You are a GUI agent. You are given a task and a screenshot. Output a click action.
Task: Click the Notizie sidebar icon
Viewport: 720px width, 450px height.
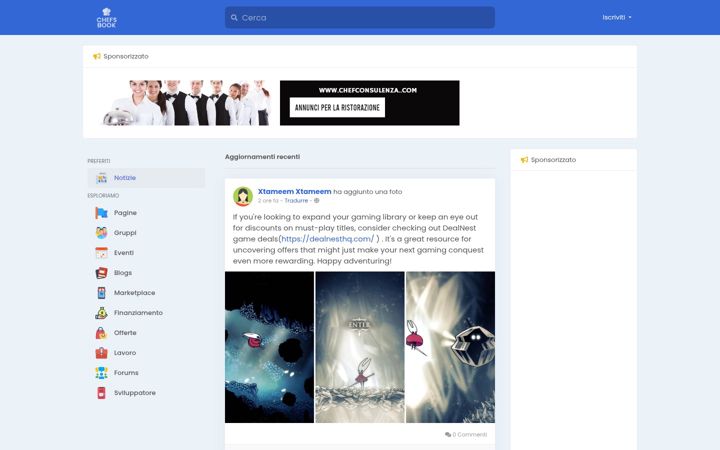pyautogui.click(x=101, y=178)
